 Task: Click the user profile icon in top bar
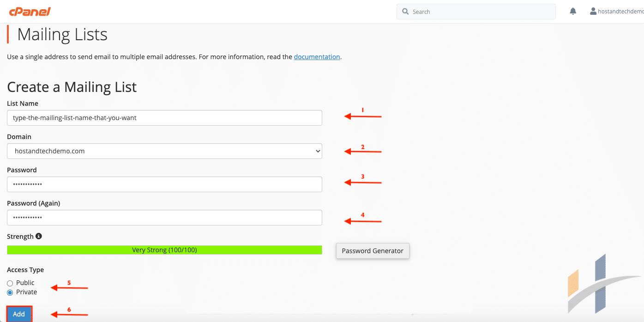[592, 11]
